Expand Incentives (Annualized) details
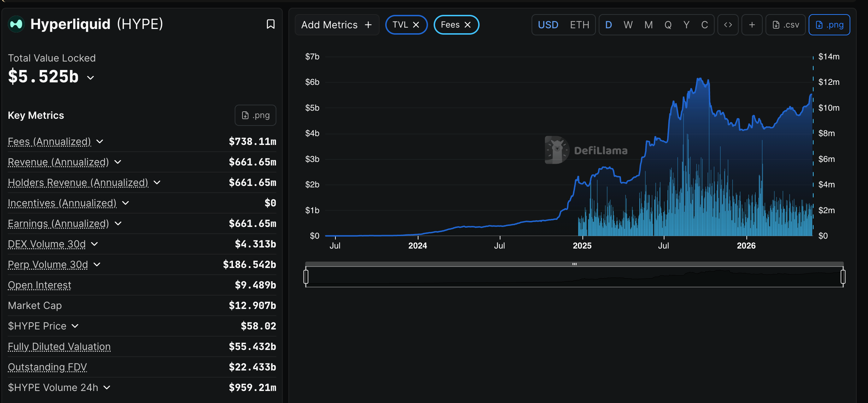The width and height of the screenshot is (868, 403). (x=125, y=203)
